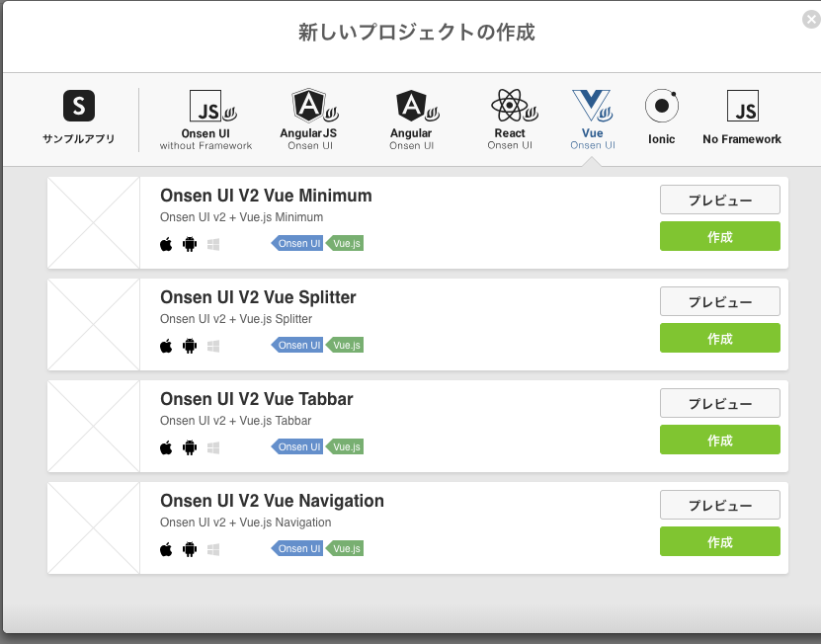
Task: Click Onsen UI tag in Vue Navigation row
Action: click(296, 549)
